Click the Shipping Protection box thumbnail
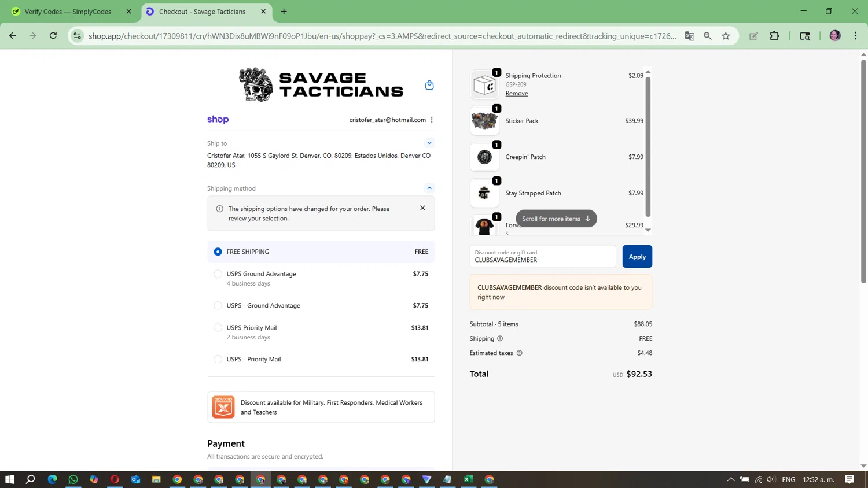 [x=484, y=85]
